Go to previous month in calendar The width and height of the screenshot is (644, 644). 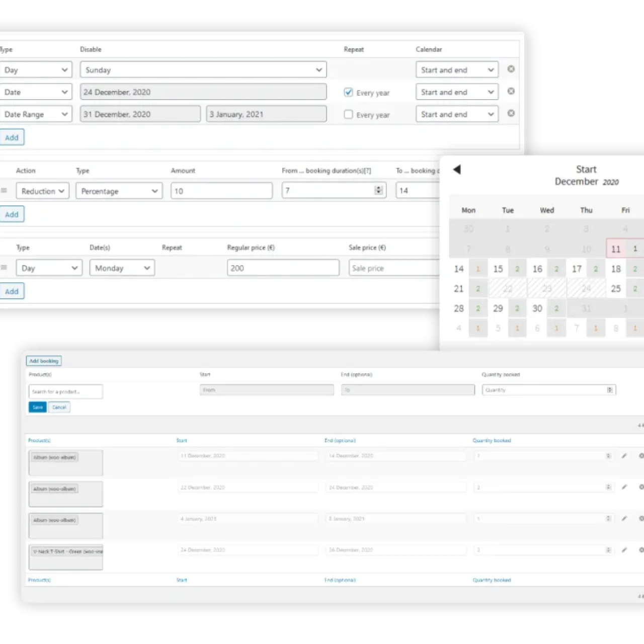(457, 170)
